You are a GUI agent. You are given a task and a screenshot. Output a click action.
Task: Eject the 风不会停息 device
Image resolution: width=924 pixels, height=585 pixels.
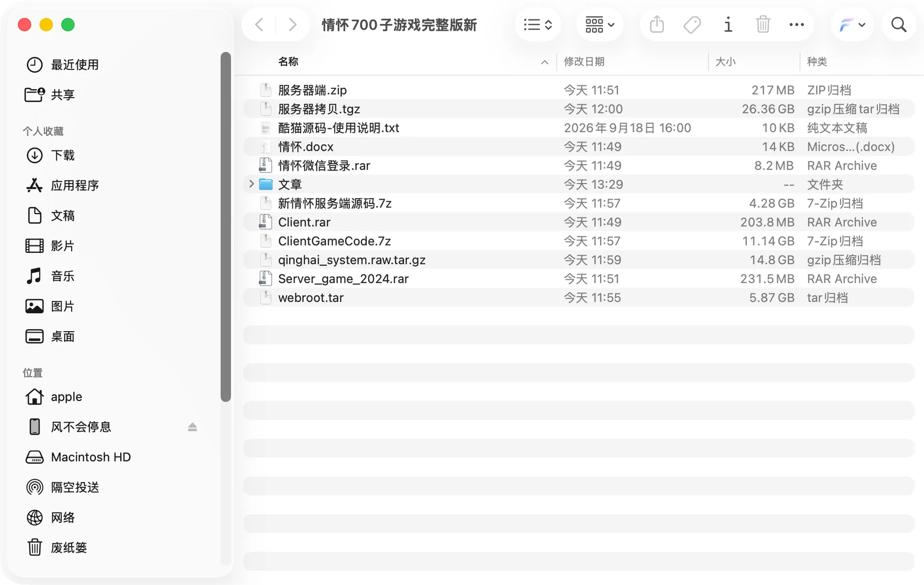click(x=192, y=427)
